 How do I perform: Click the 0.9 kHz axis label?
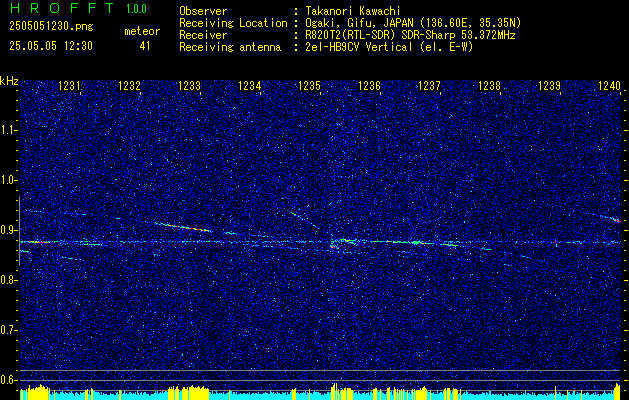tap(8, 230)
